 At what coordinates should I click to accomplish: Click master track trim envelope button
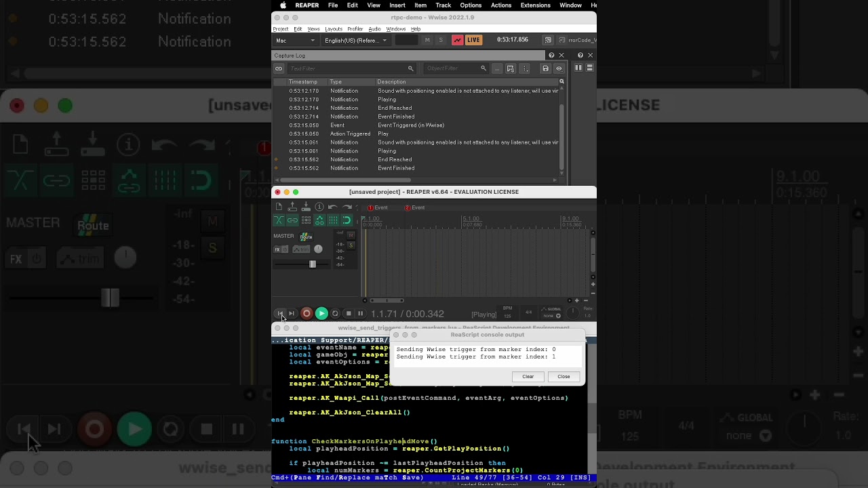301,249
